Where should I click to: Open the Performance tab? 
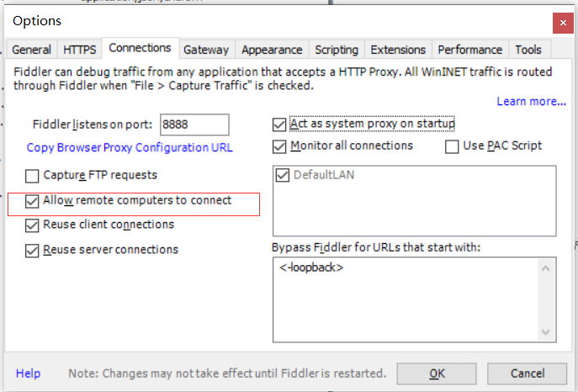pos(470,50)
